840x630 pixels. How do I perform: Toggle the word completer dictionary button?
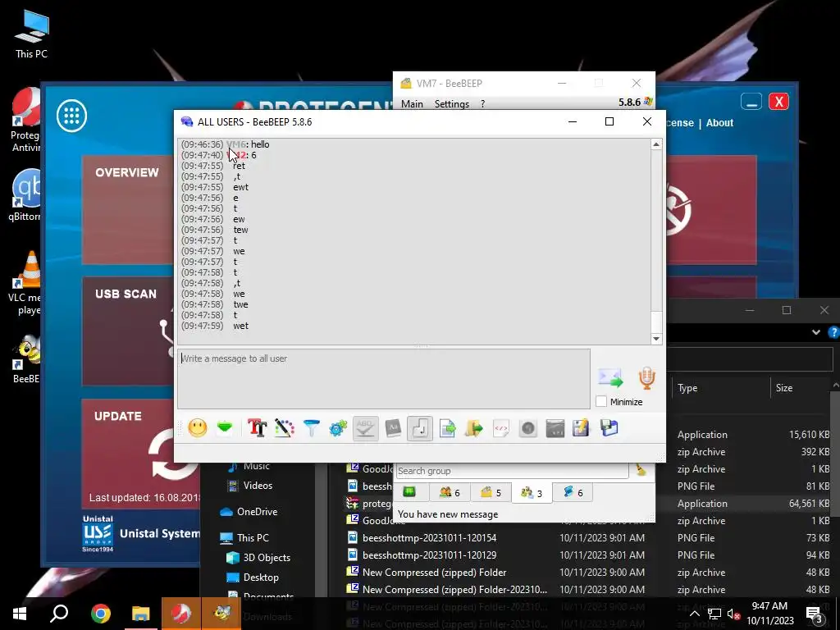click(393, 428)
